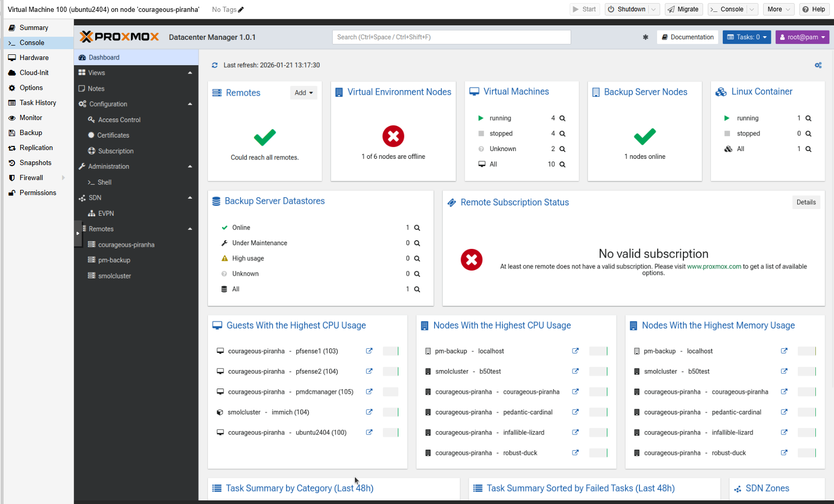The height and width of the screenshot is (504, 834).
Task: Click magnifier for running Linux containers
Action: [x=808, y=118]
